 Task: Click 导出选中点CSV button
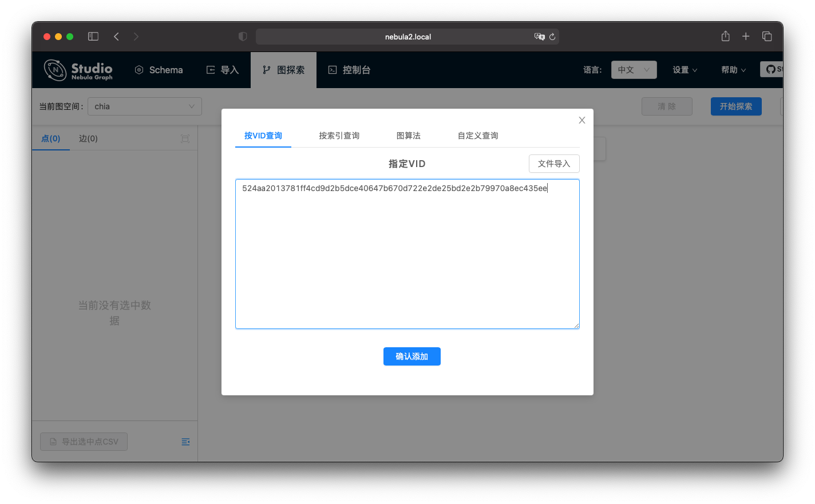pos(84,442)
